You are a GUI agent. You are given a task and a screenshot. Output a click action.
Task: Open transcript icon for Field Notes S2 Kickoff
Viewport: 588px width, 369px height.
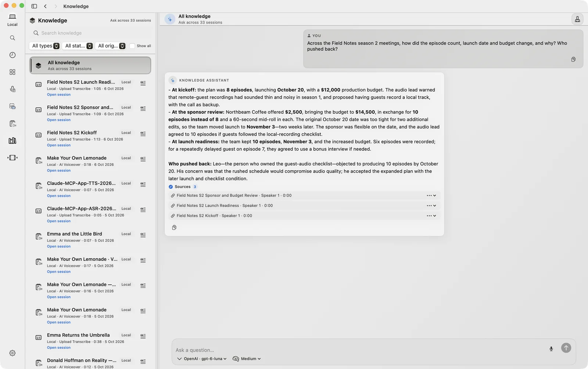point(143,134)
